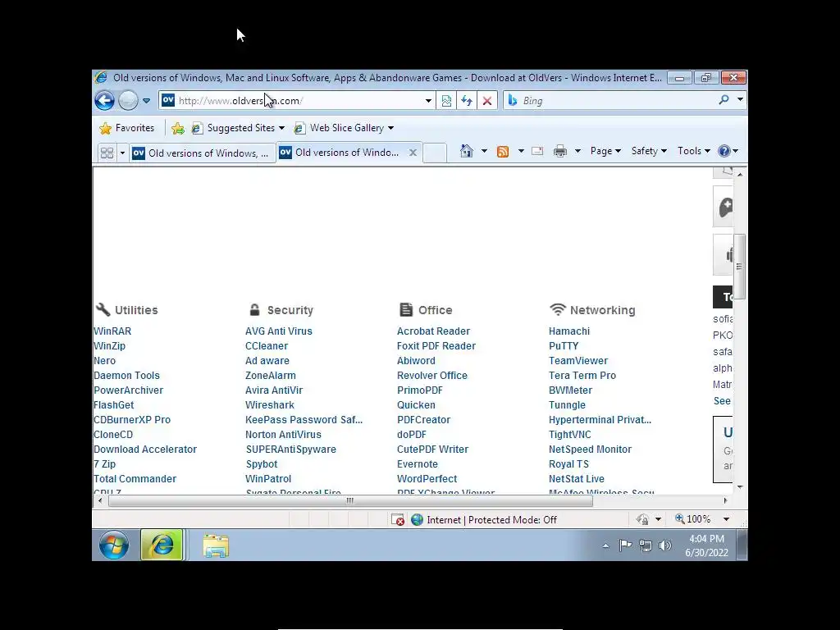The width and height of the screenshot is (840, 630).
Task: Click the RSS Feeds icon
Action: 503,152
